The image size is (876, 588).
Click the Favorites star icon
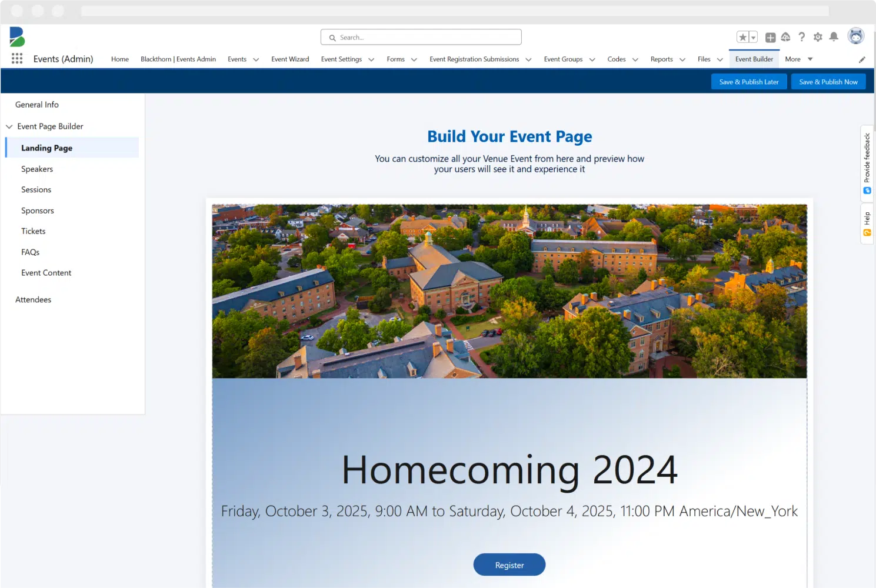743,38
